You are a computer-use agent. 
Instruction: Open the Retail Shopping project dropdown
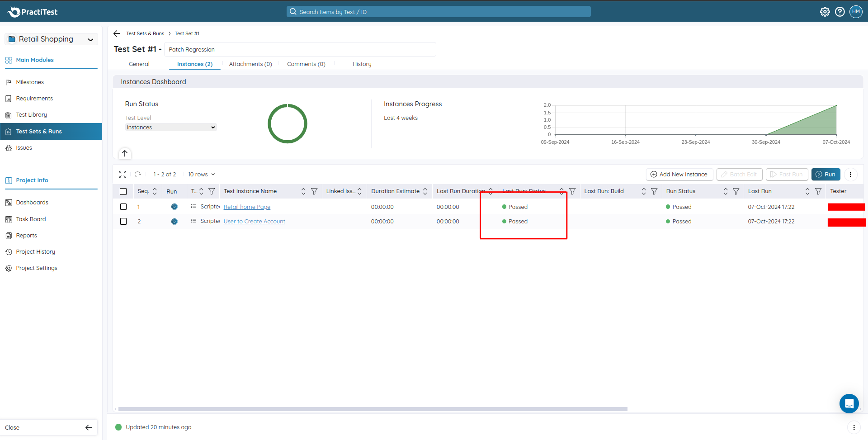pyautogui.click(x=51, y=39)
